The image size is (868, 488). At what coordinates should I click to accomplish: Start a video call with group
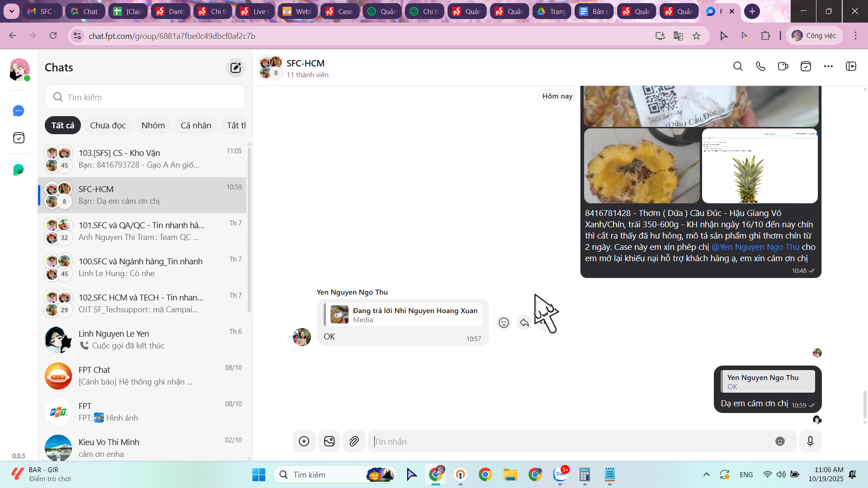[783, 66]
